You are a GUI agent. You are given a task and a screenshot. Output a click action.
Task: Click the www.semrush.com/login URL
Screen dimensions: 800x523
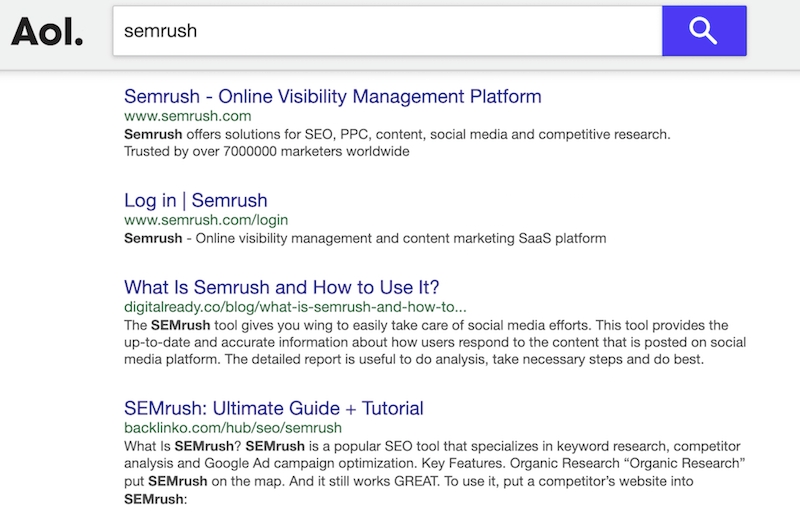tap(205, 220)
